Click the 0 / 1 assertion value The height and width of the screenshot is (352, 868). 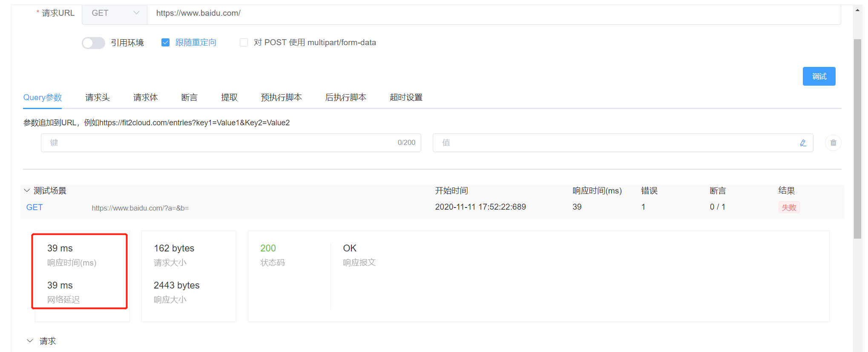tap(718, 207)
